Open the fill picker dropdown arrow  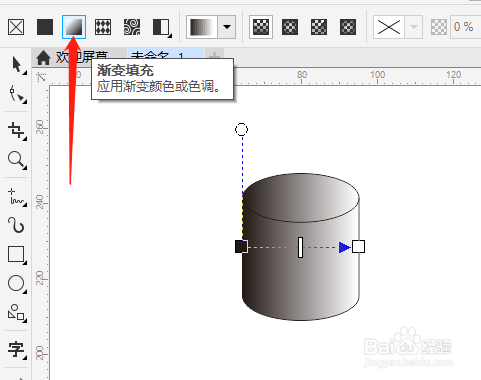pos(227,27)
